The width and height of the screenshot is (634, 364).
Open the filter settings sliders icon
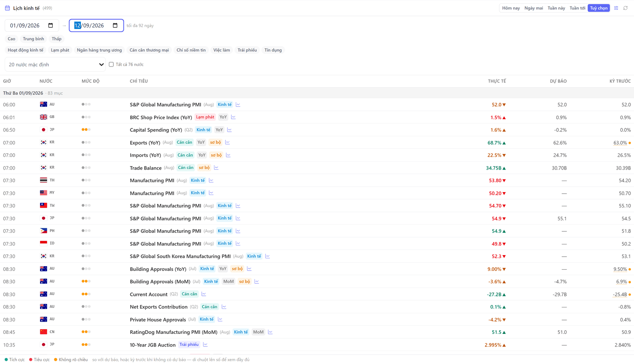tap(616, 8)
